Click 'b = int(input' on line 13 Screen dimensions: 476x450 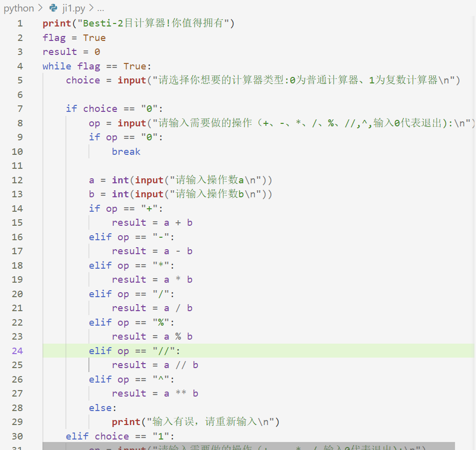[x=126, y=194]
